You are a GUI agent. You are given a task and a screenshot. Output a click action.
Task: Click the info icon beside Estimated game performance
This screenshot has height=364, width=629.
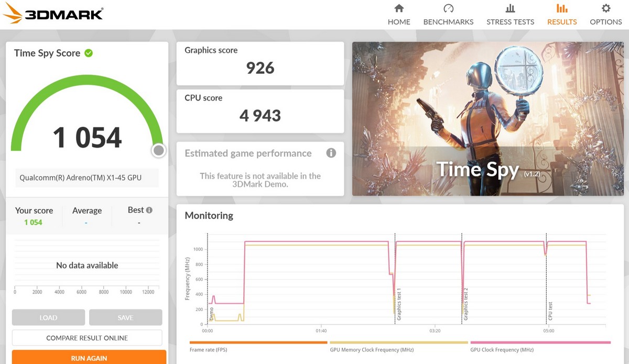331,153
